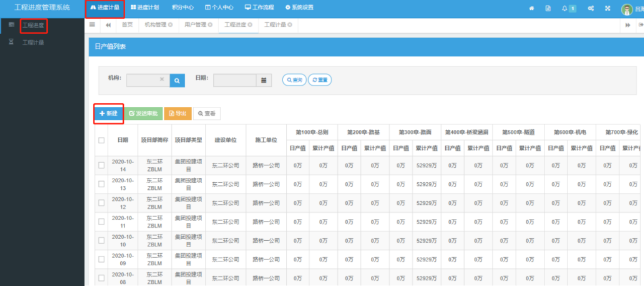Screen dimensions: 644x286
Task: Tick the select-all checkbox in the table header
Action: click(x=101, y=140)
